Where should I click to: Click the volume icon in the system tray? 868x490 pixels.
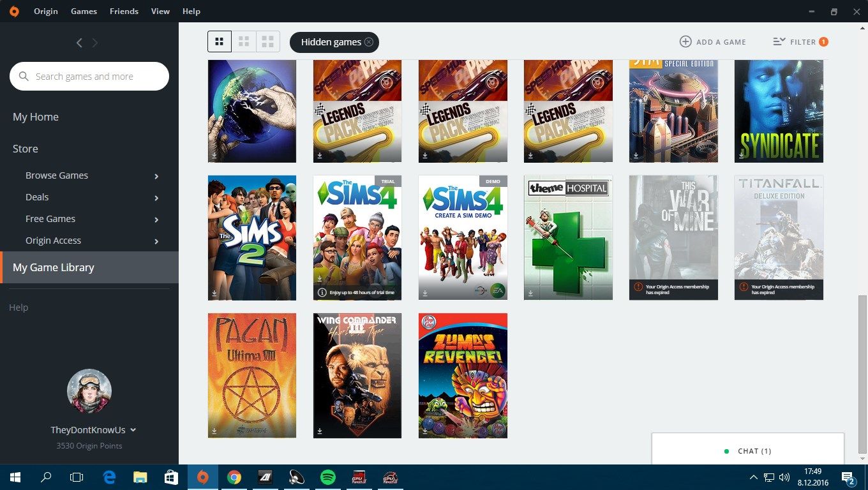pos(784,477)
